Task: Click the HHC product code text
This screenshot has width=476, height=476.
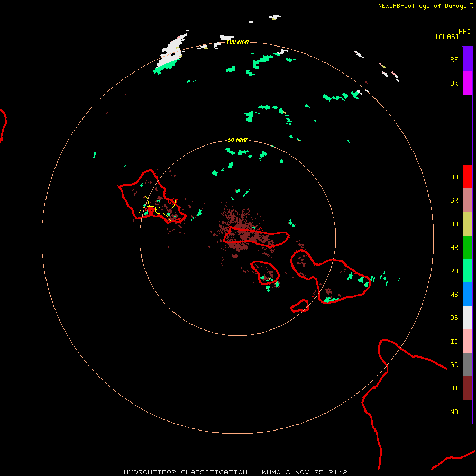Action: click(x=465, y=32)
